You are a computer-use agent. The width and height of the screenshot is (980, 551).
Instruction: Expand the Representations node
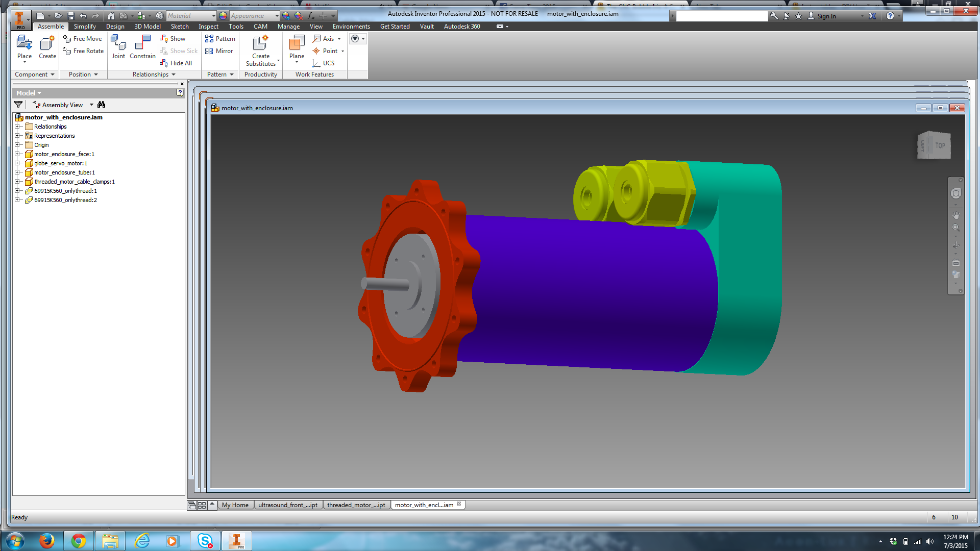(x=17, y=136)
